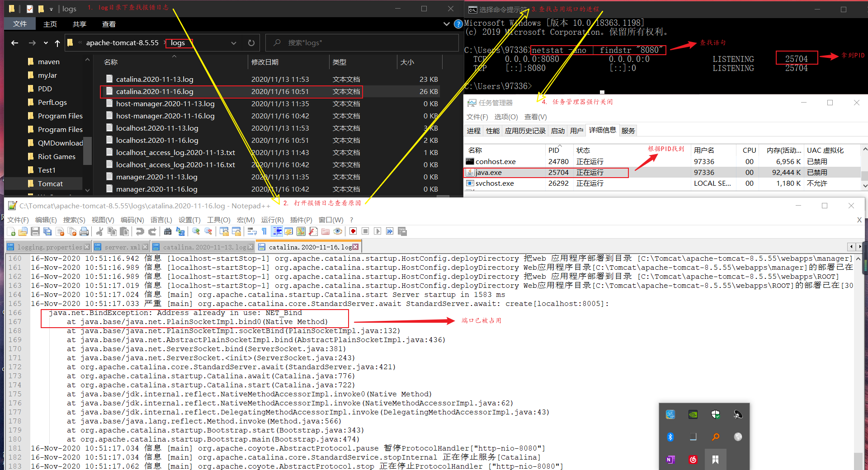Click the Explorer search logs field
This screenshot has height=470, width=868.
362,43
